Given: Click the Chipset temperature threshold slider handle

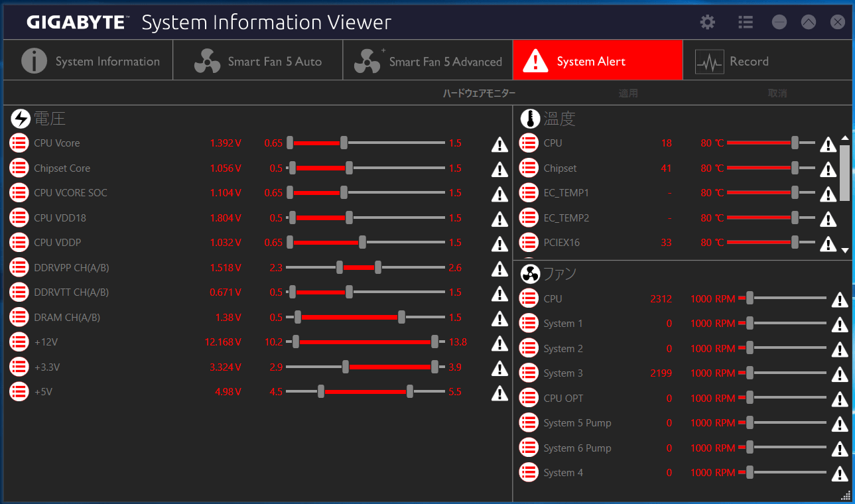Looking at the screenshot, I should pyautogui.click(x=795, y=168).
